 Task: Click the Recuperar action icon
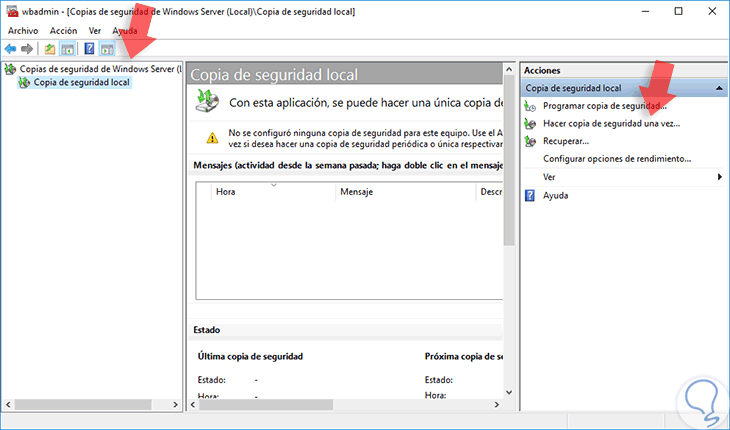click(x=530, y=141)
